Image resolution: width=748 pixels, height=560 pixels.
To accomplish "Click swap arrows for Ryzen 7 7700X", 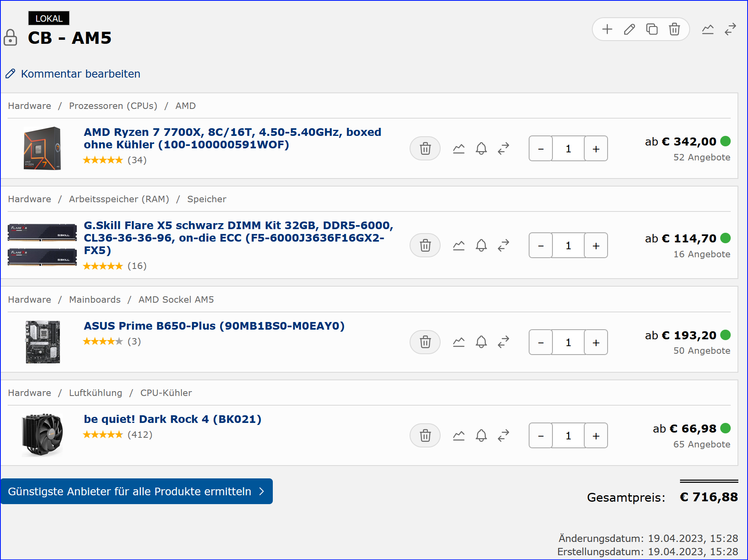I will (x=503, y=148).
